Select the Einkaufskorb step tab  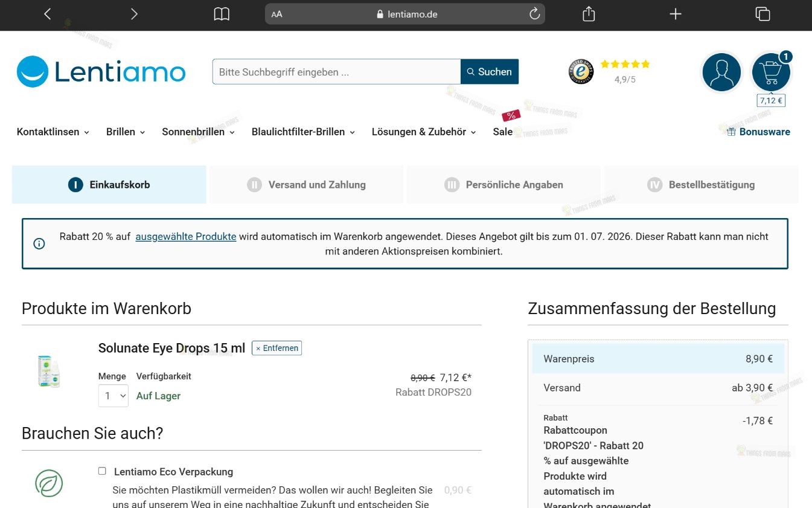[109, 185]
